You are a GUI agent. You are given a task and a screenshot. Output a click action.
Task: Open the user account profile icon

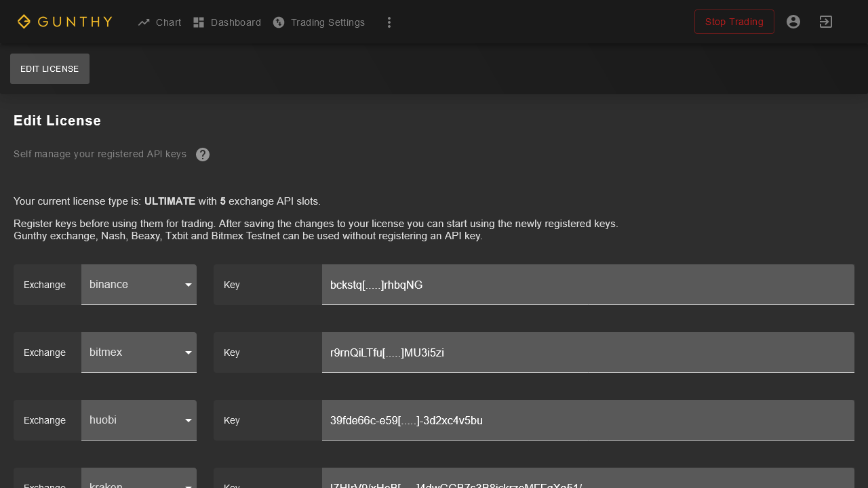[x=793, y=22]
